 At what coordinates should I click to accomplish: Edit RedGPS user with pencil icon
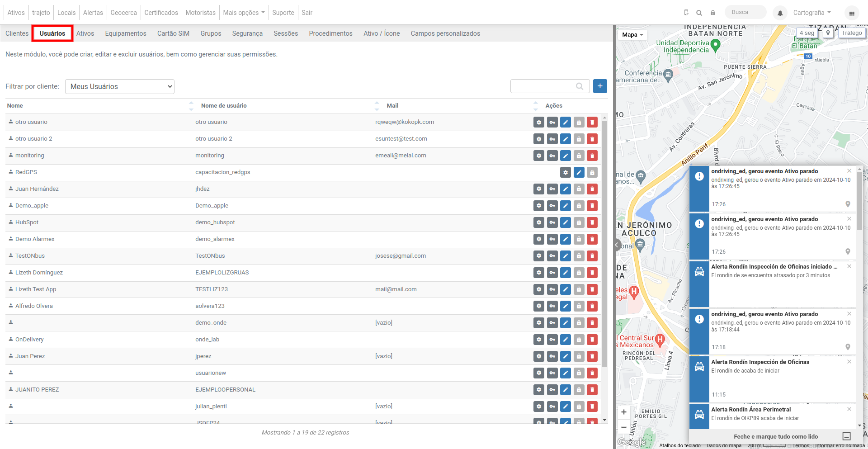(x=579, y=172)
